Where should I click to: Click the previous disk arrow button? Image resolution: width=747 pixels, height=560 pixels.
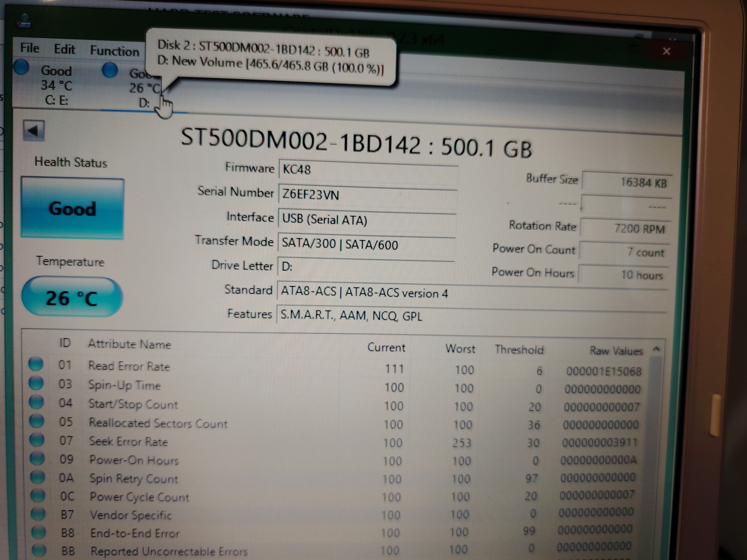[34, 130]
